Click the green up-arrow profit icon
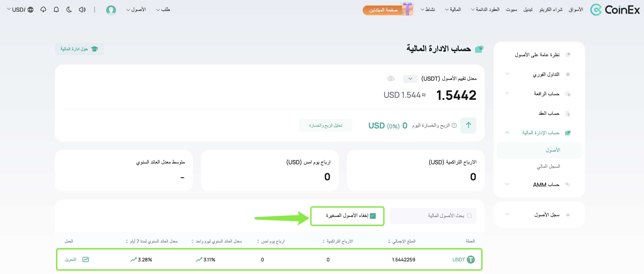This screenshot has height=274, width=644. 468,125
